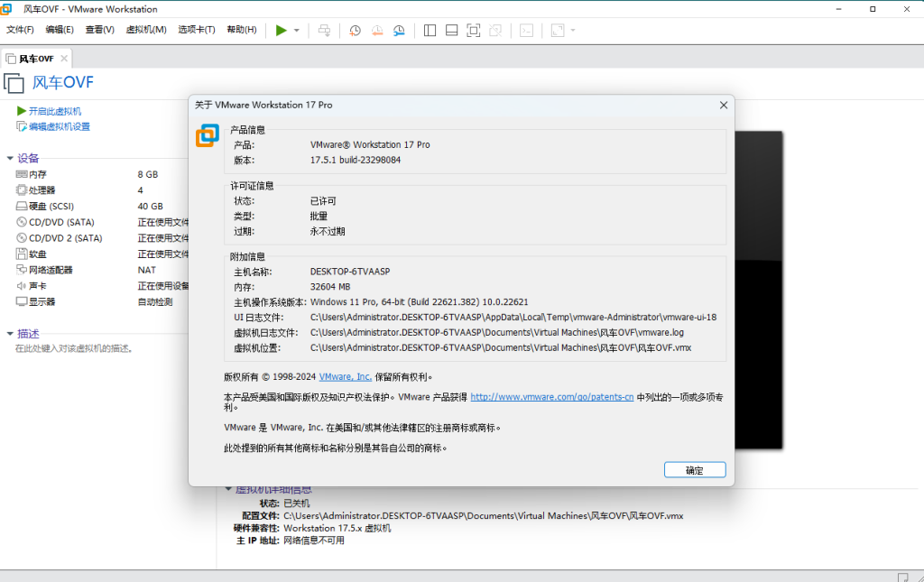924x582 pixels.
Task: Click the revert to snapshot icon
Action: click(x=377, y=31)
